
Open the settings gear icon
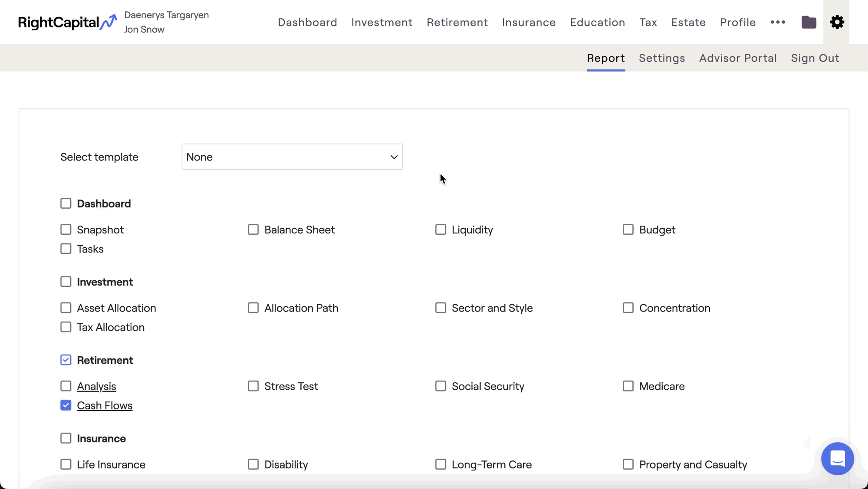click(837, 22)
